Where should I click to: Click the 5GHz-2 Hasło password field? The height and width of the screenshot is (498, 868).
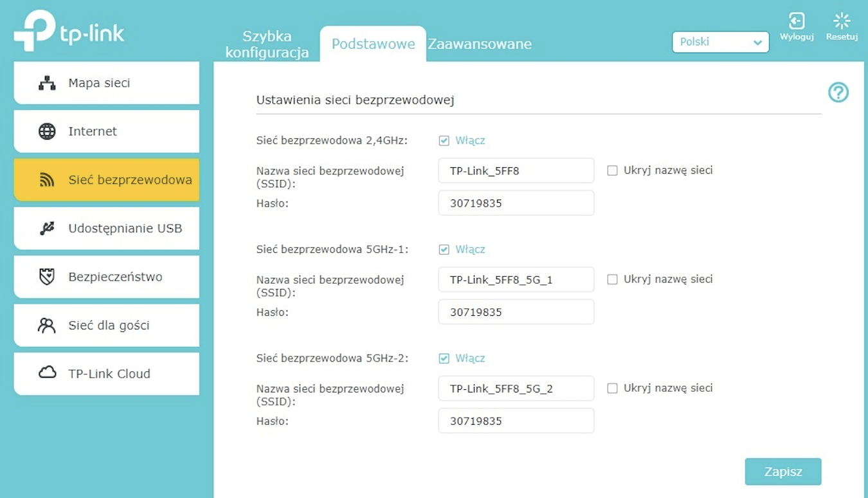pos(516,421)
